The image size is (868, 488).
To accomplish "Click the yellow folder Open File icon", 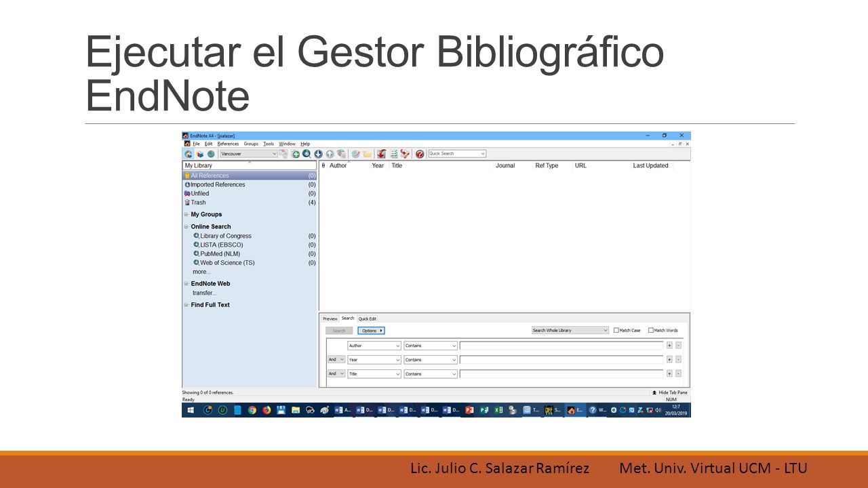I will [x=368, y=154].
